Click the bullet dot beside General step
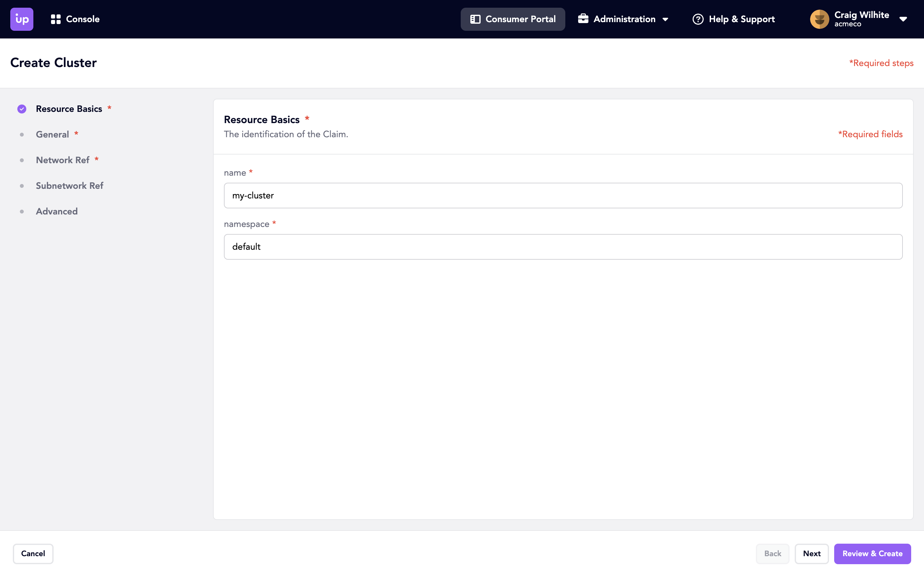Screen dimensions: 924x577 22,135
